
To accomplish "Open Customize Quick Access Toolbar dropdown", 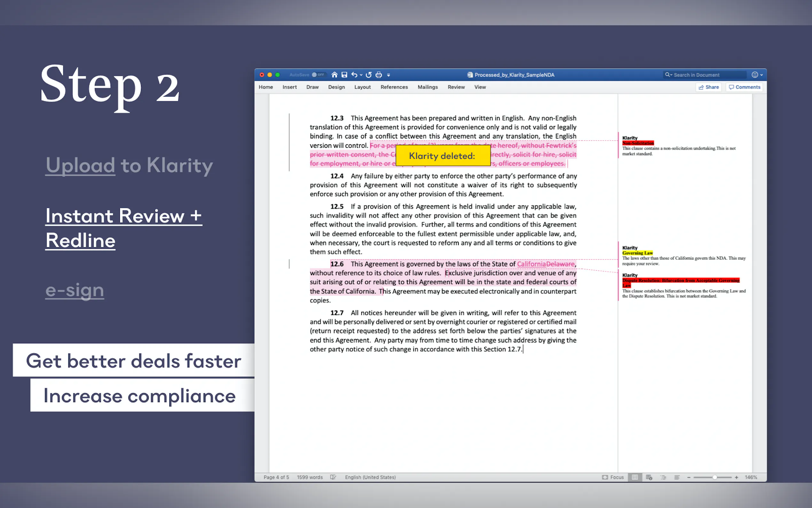I will tap(388, 75).
